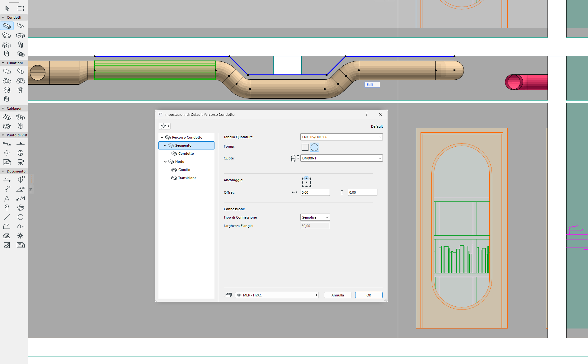Choose circular duct shape

click(314, 147)
